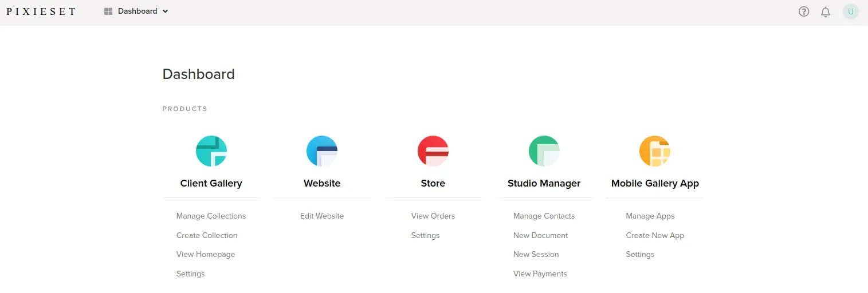Click the Website heading
This screenshot has width=868, height=293.
322,183
